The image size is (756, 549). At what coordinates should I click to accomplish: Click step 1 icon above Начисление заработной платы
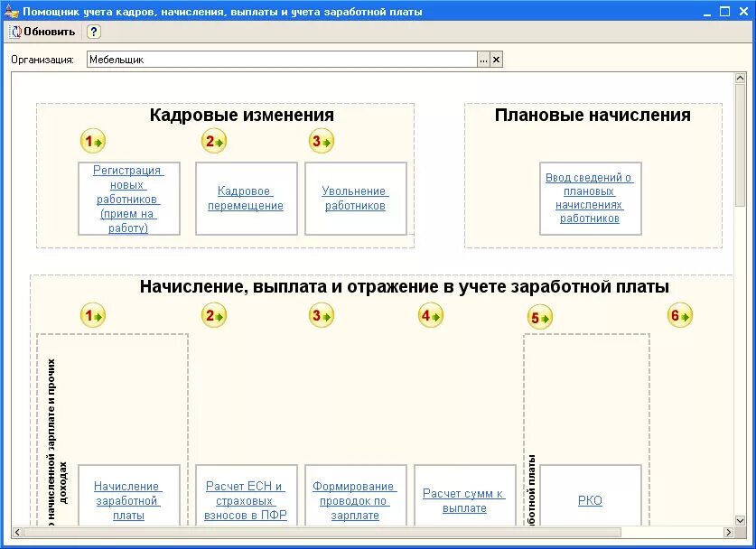pos(89,315)
